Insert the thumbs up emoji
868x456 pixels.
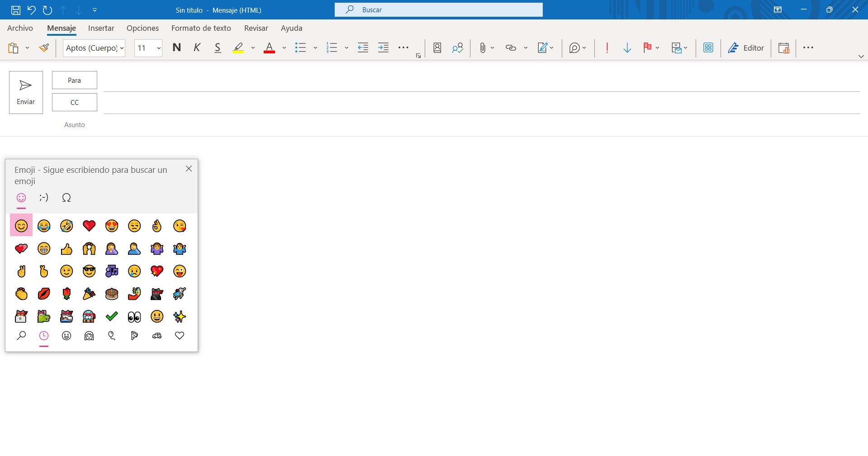click(x=66, y=248)
